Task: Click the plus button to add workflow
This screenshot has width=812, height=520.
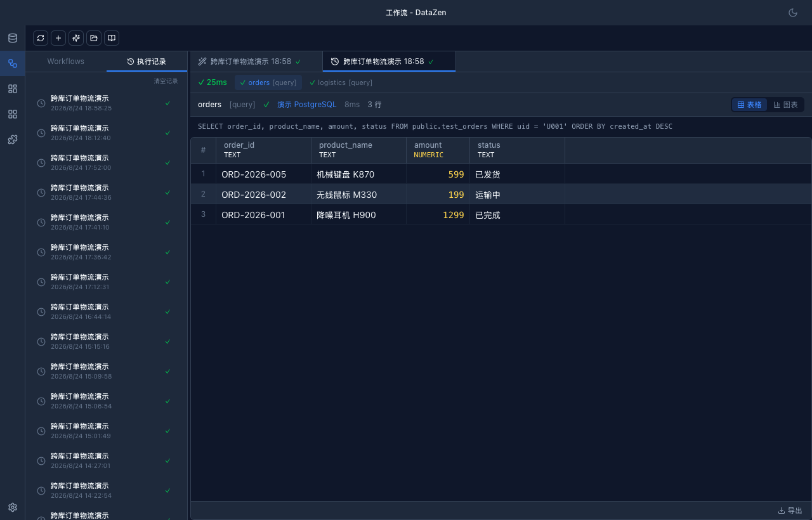Action: point(58,38)
